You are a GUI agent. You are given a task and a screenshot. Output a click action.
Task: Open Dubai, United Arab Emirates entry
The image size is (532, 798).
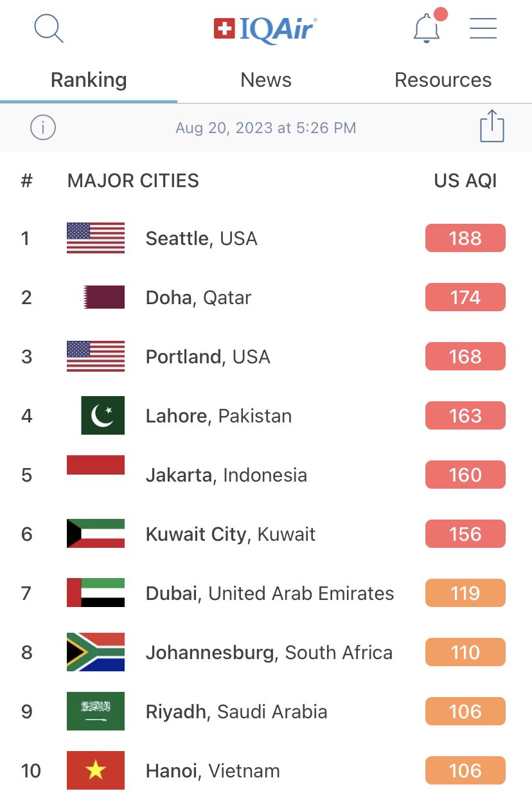coord(270,593)
